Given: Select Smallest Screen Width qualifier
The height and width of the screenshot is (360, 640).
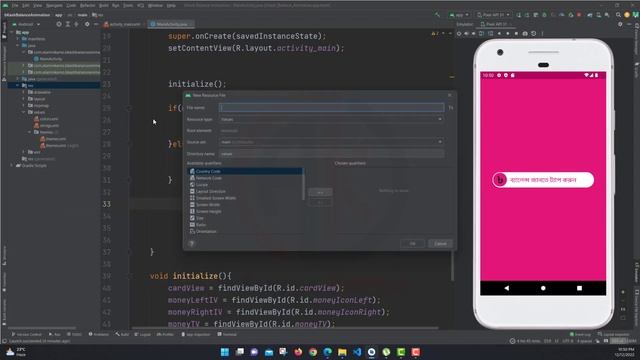Looking at the screenshot, I should [x=245, y=198].
